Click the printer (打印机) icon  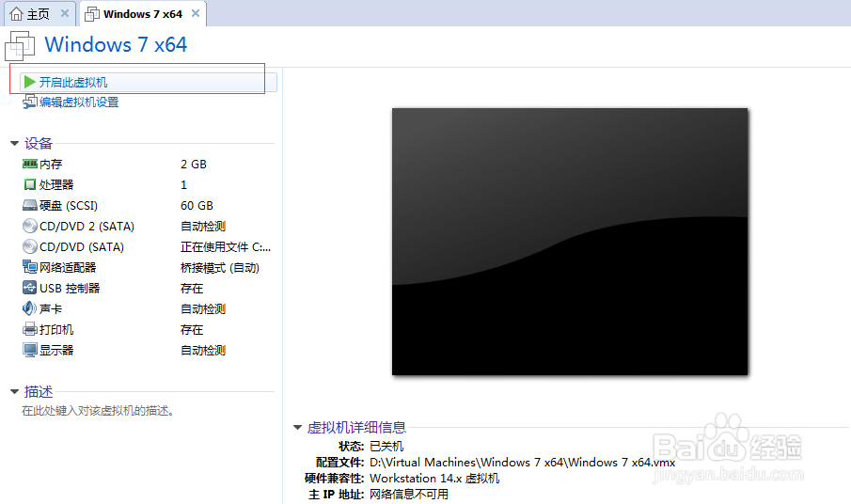pos(30,329)
